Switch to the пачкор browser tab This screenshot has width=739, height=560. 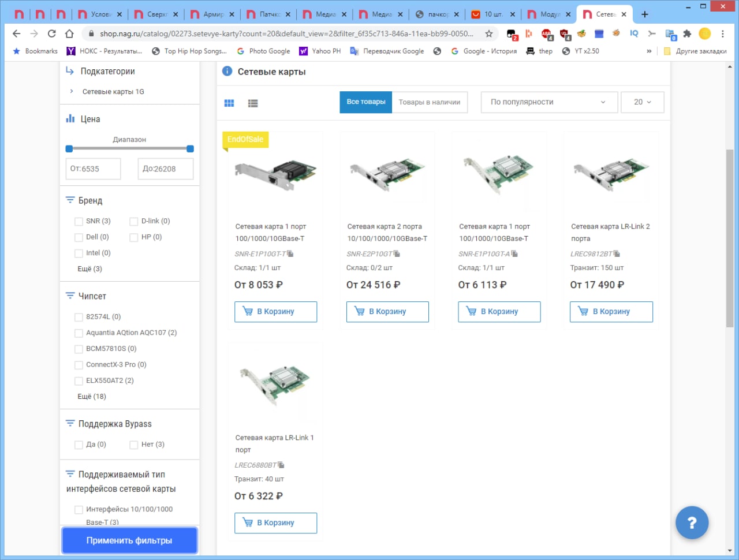pos(437,14)
